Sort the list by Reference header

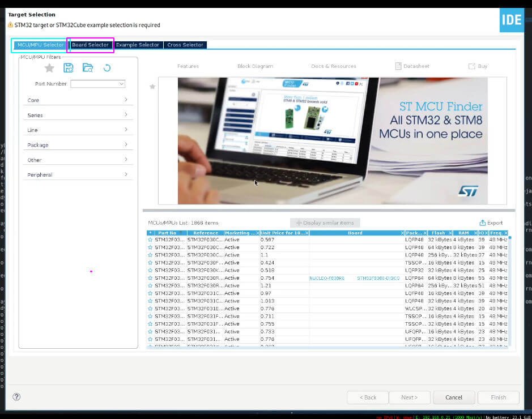pyautogui.click(x=206, y=233)
